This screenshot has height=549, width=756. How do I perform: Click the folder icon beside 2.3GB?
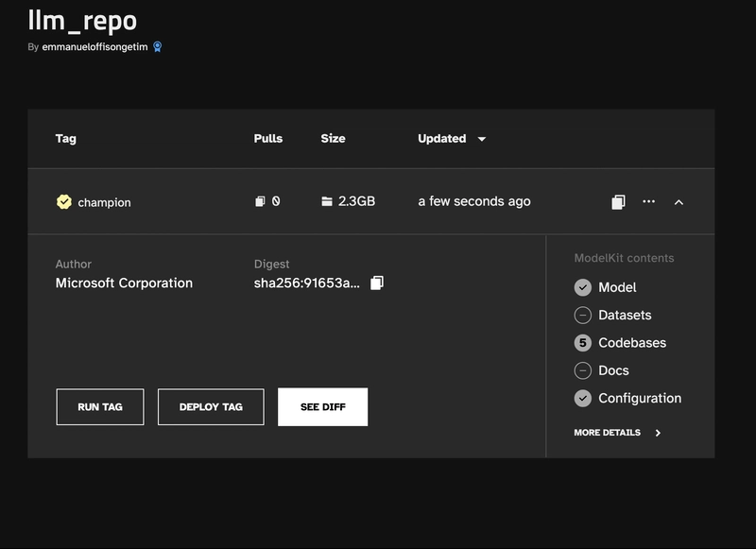tap(327, 201)
